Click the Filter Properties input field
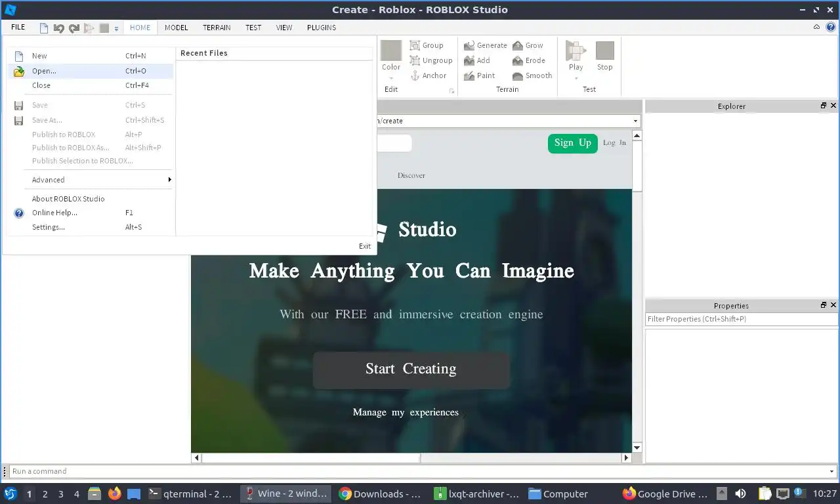 tap(742, 319)
